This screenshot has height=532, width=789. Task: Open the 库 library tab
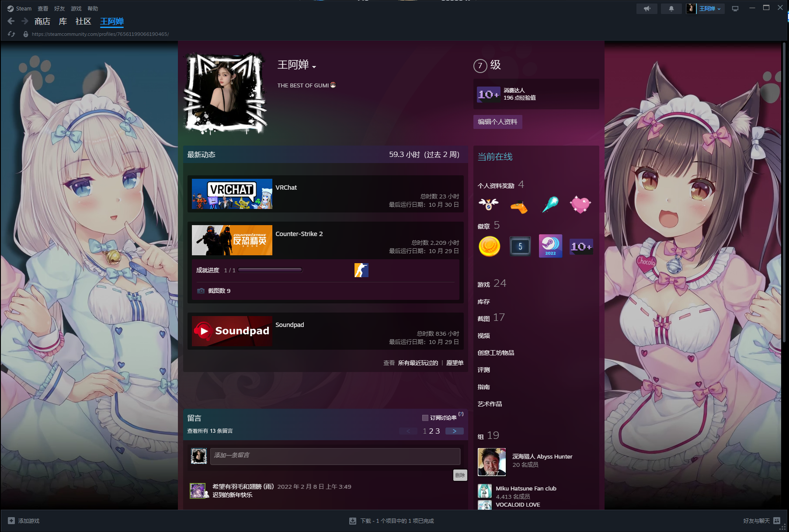coord(63,21)
